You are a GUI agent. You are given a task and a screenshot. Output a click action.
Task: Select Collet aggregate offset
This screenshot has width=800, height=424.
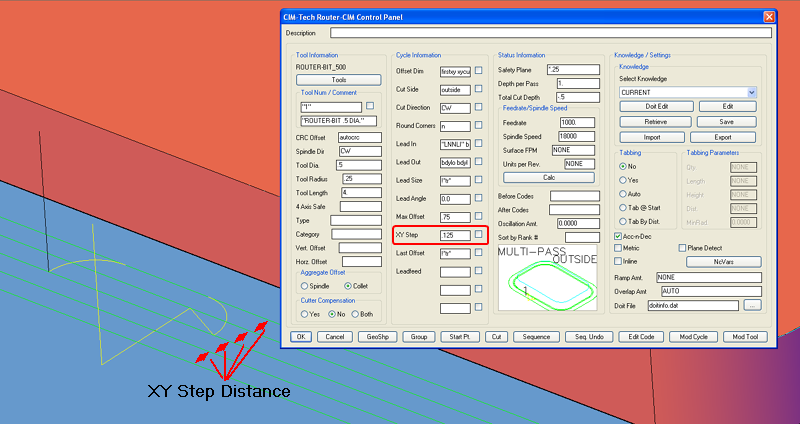[348, 286]
